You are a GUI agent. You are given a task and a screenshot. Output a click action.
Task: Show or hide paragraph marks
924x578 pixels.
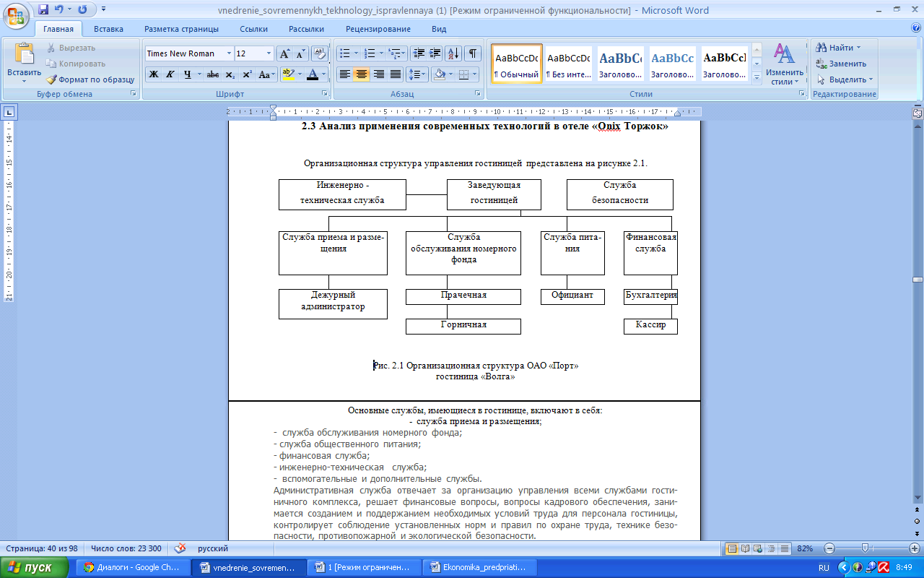pyautogui.click(x=472, y=53)
